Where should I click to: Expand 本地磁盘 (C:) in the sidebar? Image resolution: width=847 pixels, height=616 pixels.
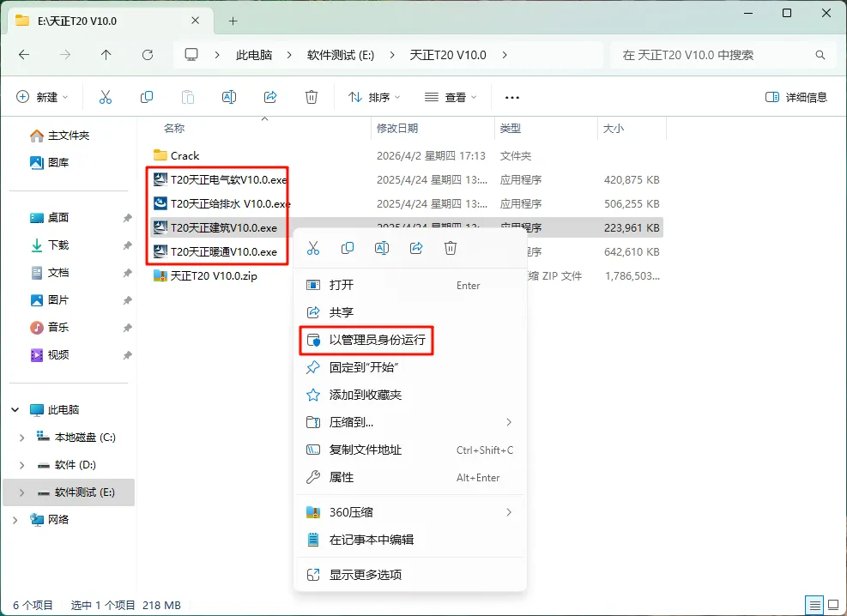point(21,438)
